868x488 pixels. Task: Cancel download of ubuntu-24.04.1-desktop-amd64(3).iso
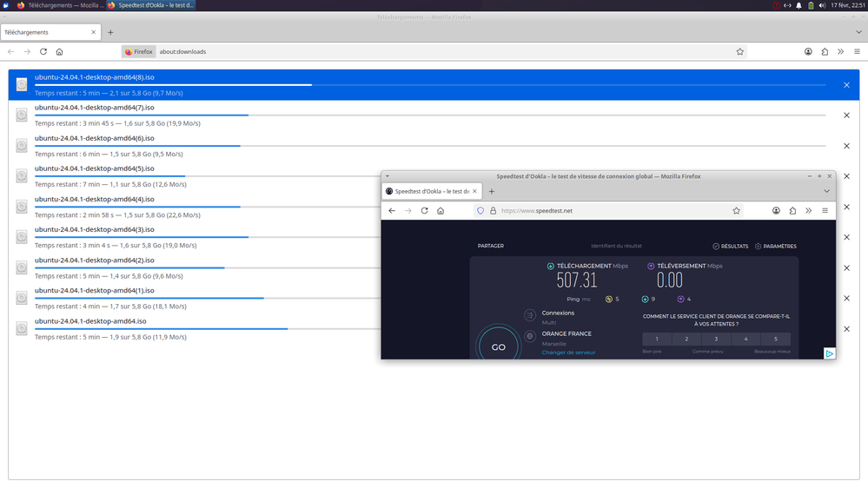[846, 237]
